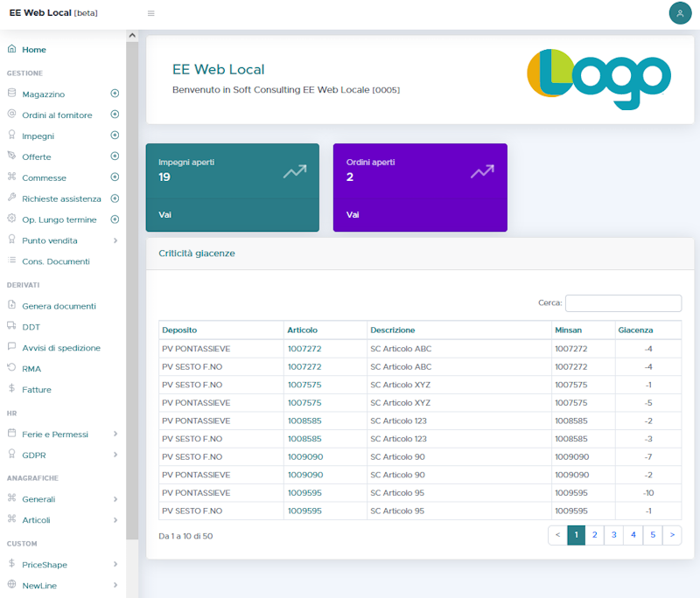The height and width of the screenshot is (598, 700).
Task: Click the NewLine globe icon
Action: click(11, 585)
